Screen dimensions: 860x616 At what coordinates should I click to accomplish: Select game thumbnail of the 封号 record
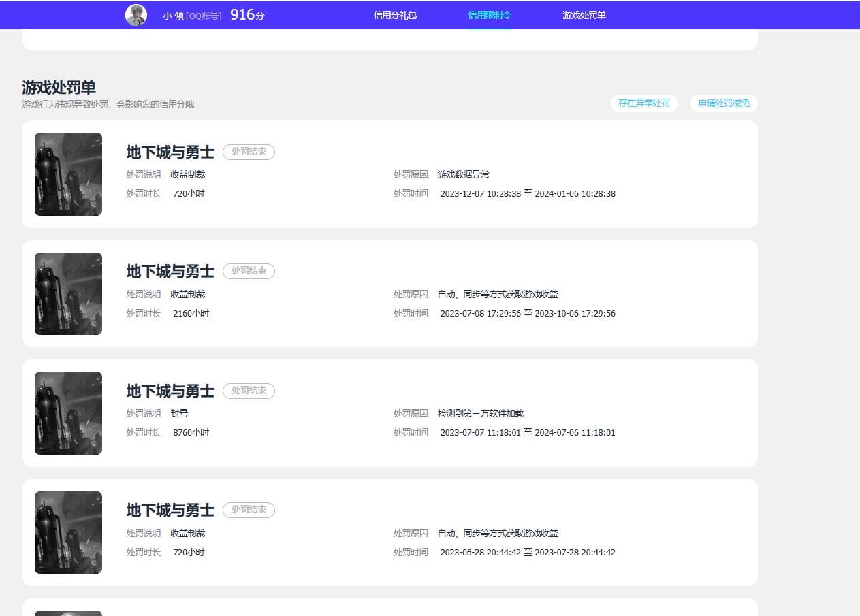68,413
